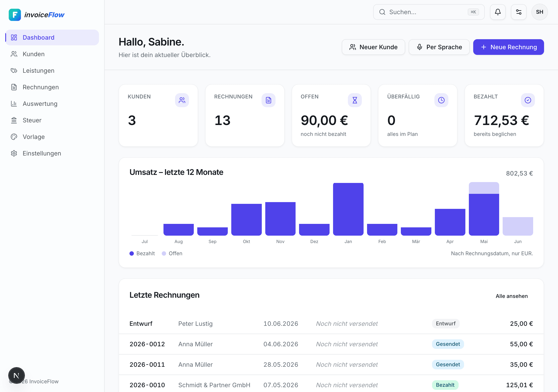The height and width of the screenshot is (392, 558).
Task: Open the Next.js dev tools badge
Action: point(17,375)
